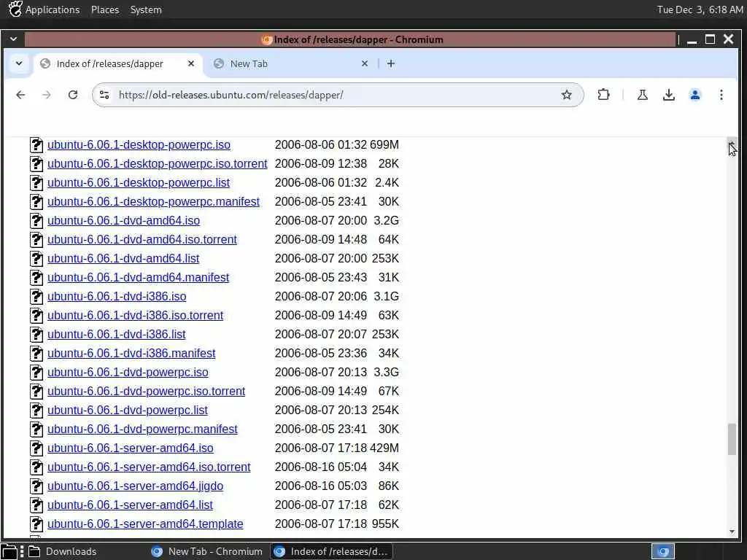
Task: Click ubuntu-6.06.1-dvd-amd64.iso link
Action: coord(123,220)
